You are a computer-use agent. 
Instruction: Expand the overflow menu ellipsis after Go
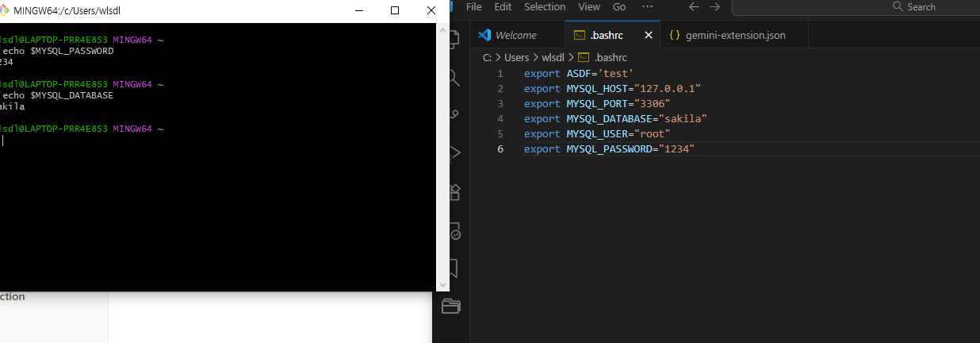point(647,6)
